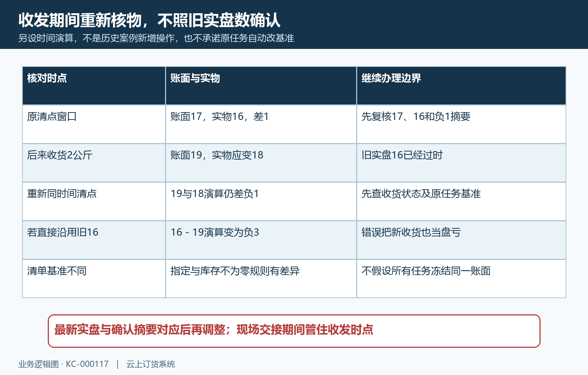588x375 pixels.
Task: Select the '清单基准不同' cell
Action: coord(94,279)
